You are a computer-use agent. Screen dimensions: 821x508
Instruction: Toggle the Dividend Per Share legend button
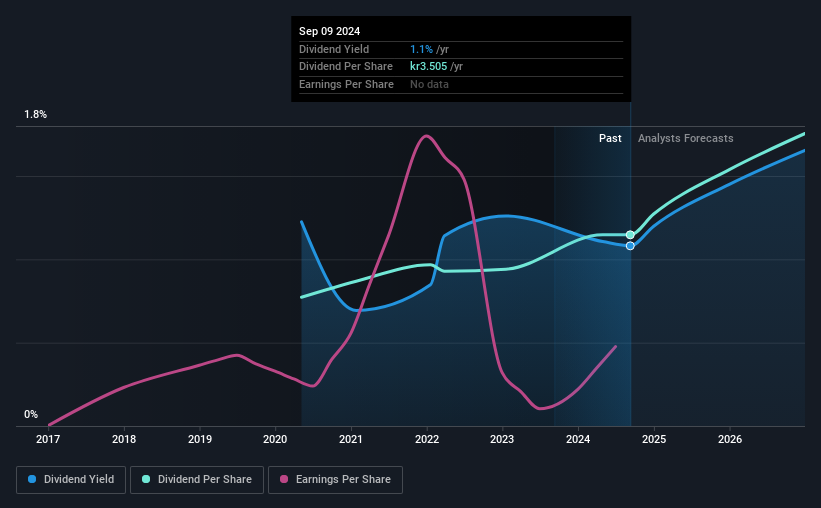[197, 480]
